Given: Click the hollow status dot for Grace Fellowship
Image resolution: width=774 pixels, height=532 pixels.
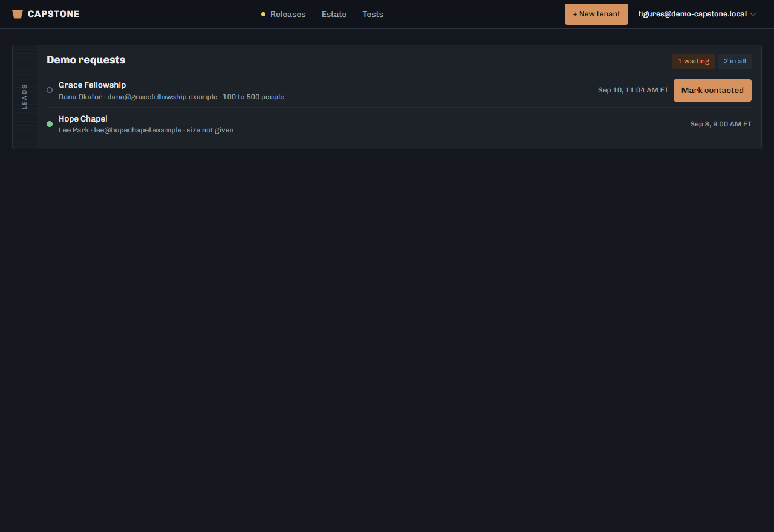Looking at the screenshot, I should click(x=50, y=90).
